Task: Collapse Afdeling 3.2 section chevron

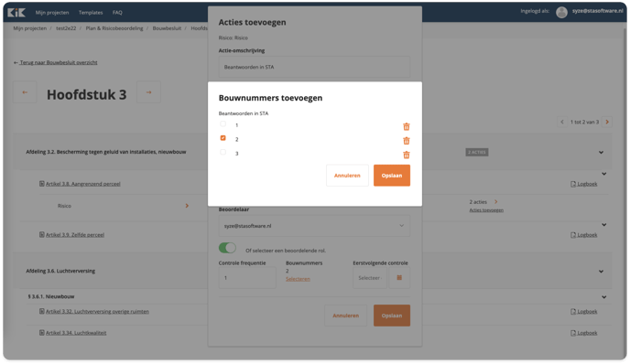Action: pyautogui.click(x=601, y=153)
